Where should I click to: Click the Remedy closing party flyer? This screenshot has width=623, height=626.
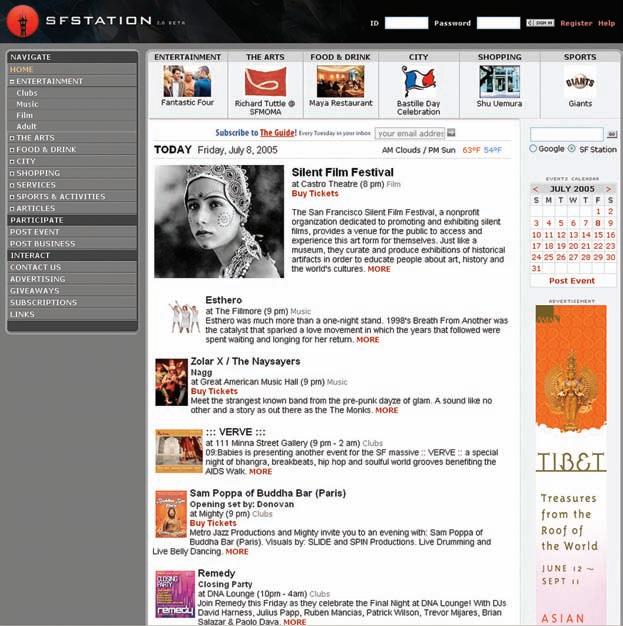pos(175,594)
